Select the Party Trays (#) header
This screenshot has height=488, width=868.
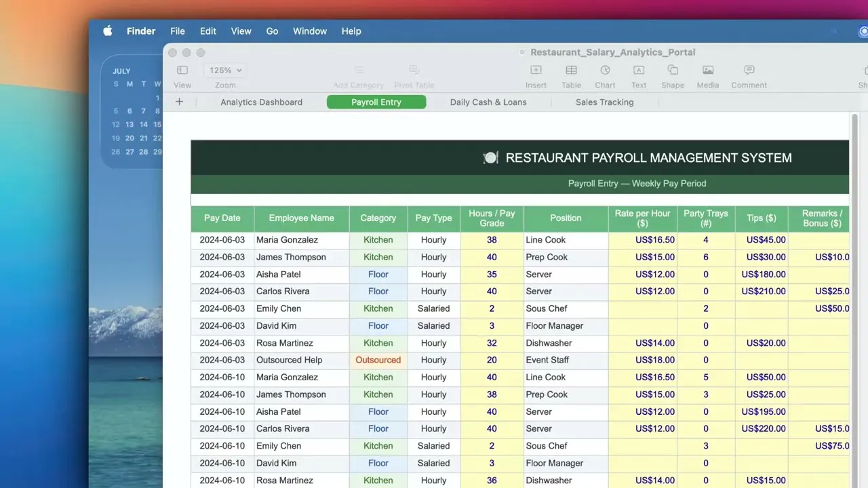pyautogui.click(x=706, y=218)
